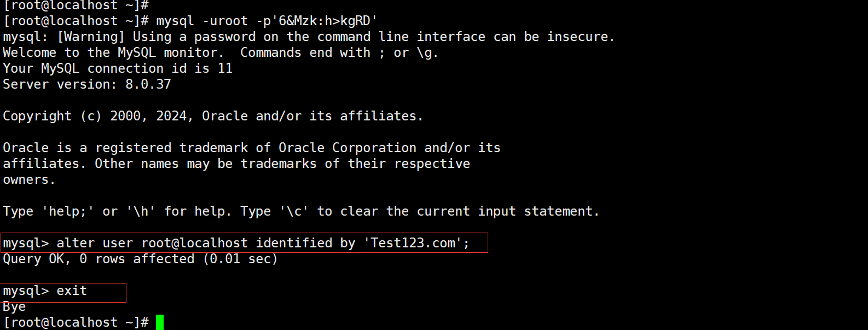Click the 'Test123.com' password string
Image resolution: width=868 pixels, height=330 pixels.
click(x=413, y=243)
